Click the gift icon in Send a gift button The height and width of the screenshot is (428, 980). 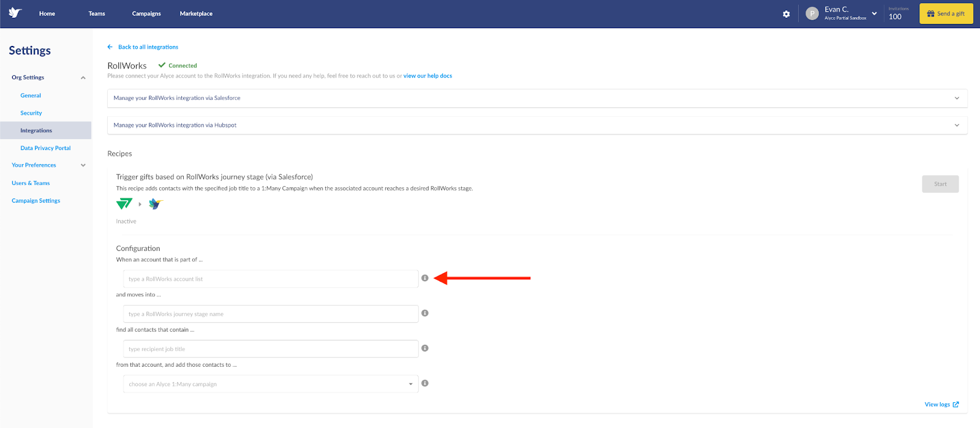pyautogui.click(x=931, y=13)
